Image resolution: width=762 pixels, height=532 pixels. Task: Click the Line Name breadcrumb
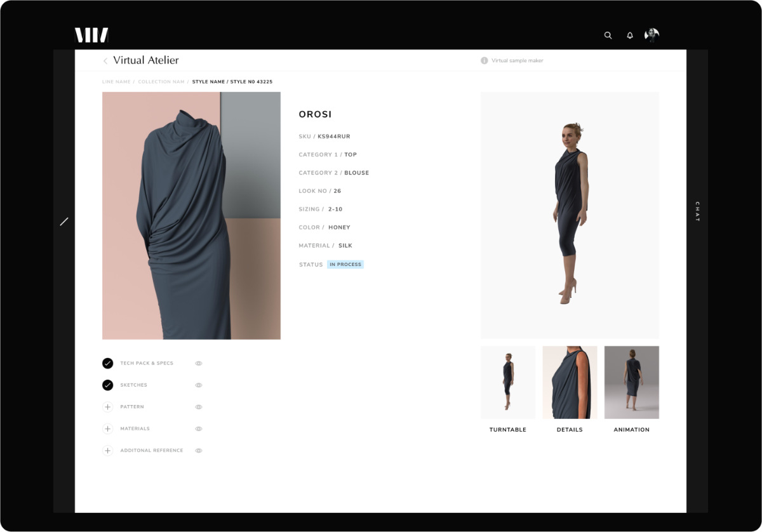[x=116, y=82]
